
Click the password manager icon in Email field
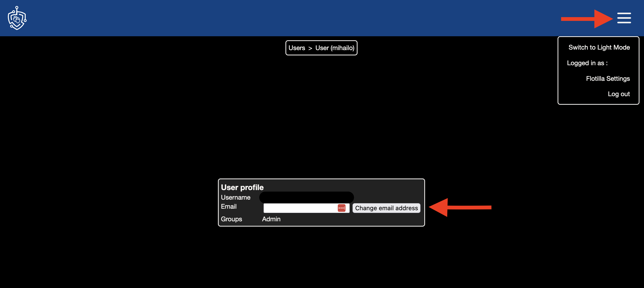click(341, 208)
